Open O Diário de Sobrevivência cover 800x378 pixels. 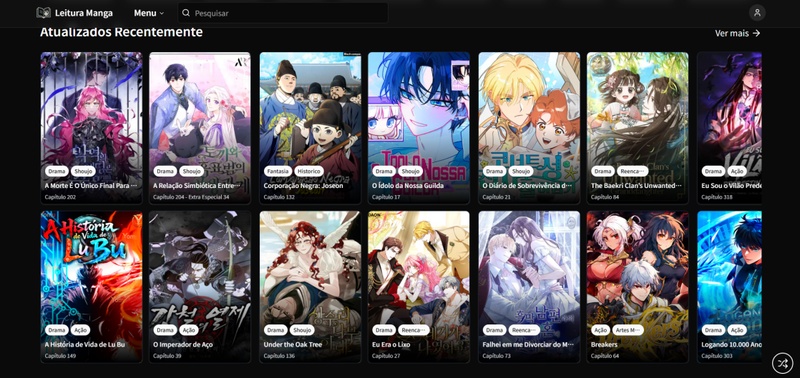pos(529,128)
